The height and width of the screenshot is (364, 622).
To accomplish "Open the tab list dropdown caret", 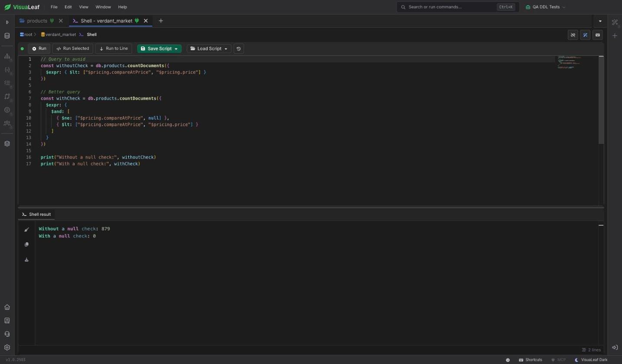I will [600, 21].
